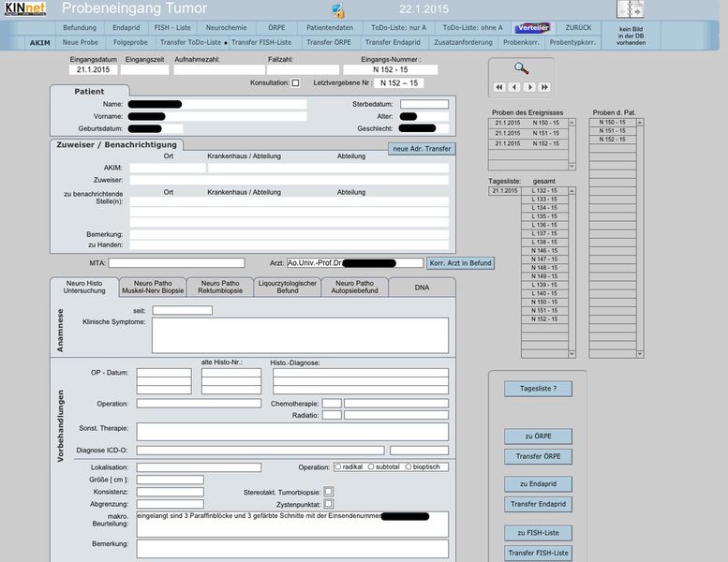Open ToDo-Liste: nur A
Viewport: 728px width, 562px height.
tap(398, 28)
